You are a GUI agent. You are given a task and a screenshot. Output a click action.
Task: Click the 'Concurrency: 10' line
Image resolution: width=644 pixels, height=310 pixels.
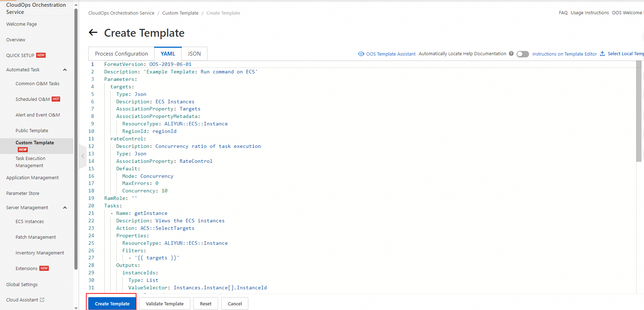click(x=145, y=191)
